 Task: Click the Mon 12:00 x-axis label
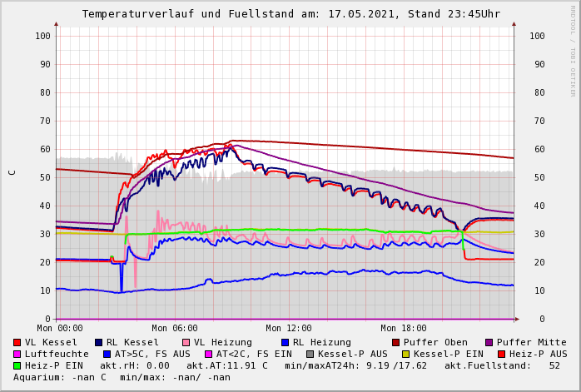289,329
